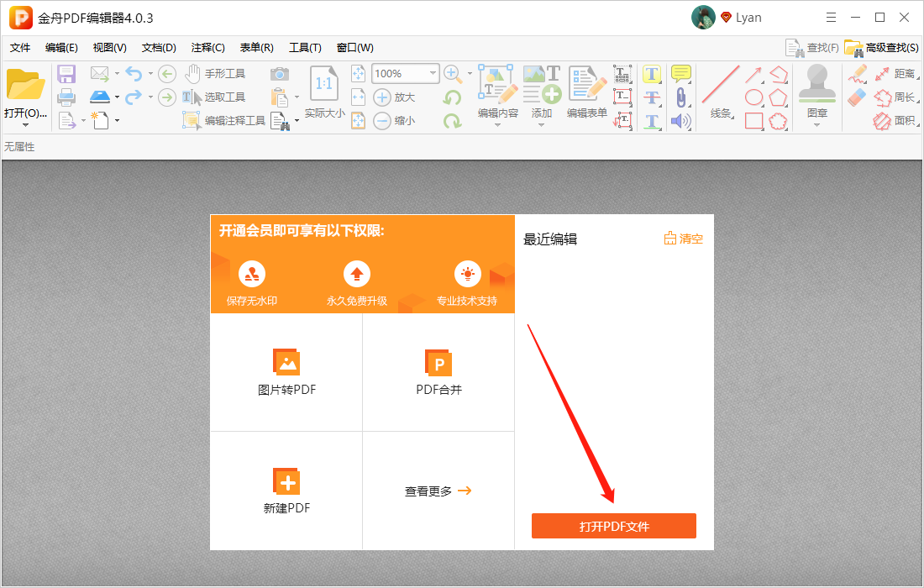Click the Strikethrough text T icon
Viewport: 924px width, 588px height.
coord(651,97)
